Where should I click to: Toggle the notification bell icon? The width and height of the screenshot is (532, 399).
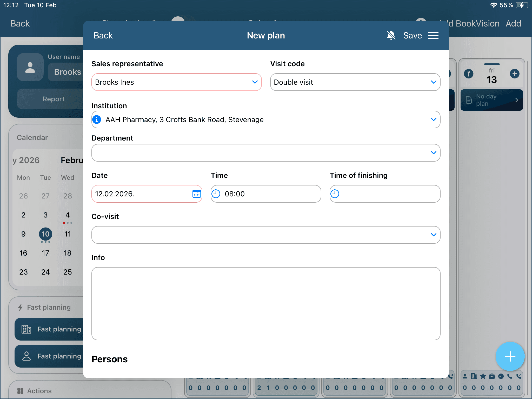click(x=391, y=35)
